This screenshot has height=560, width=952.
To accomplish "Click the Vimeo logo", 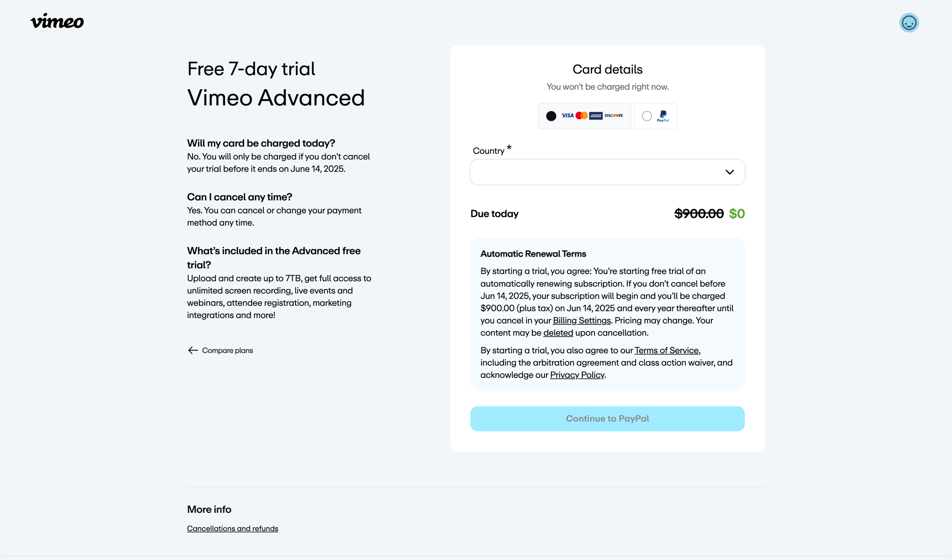I will [x=57, y=21].
